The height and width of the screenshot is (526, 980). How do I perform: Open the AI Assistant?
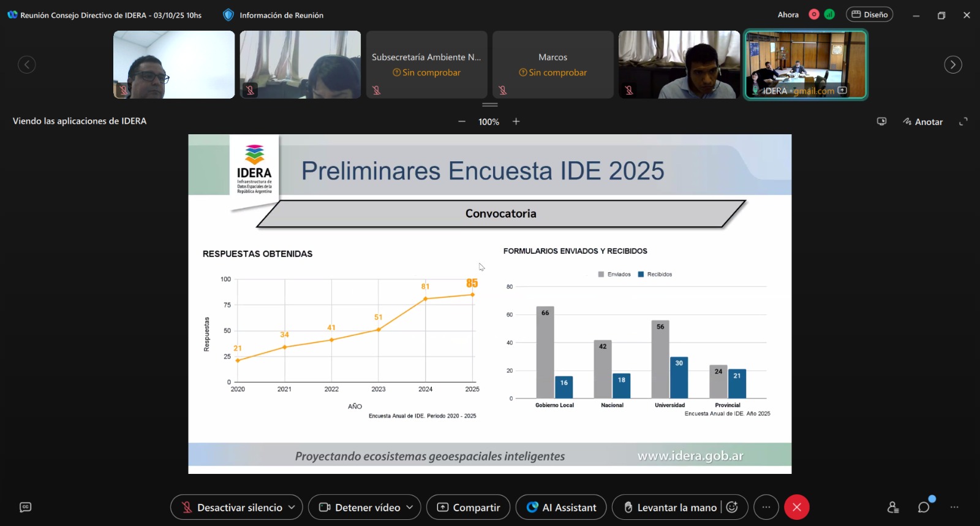[x=561, y=507]
